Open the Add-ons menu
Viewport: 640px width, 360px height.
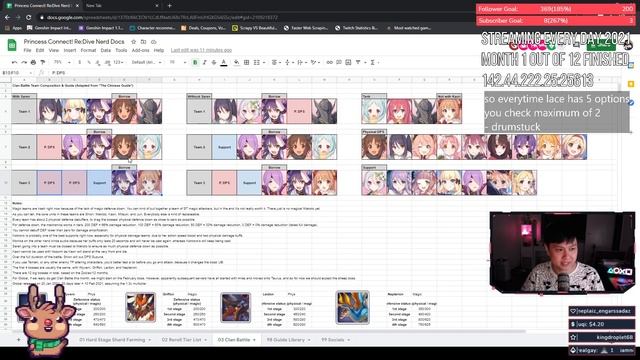[x=140, y=50]
